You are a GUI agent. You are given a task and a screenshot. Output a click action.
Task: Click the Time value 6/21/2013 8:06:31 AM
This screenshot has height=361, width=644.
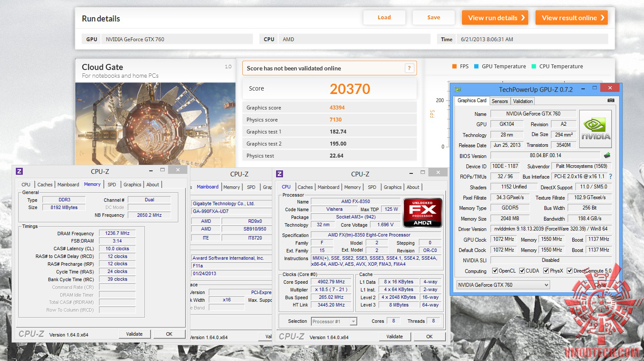tap(487, 39)
